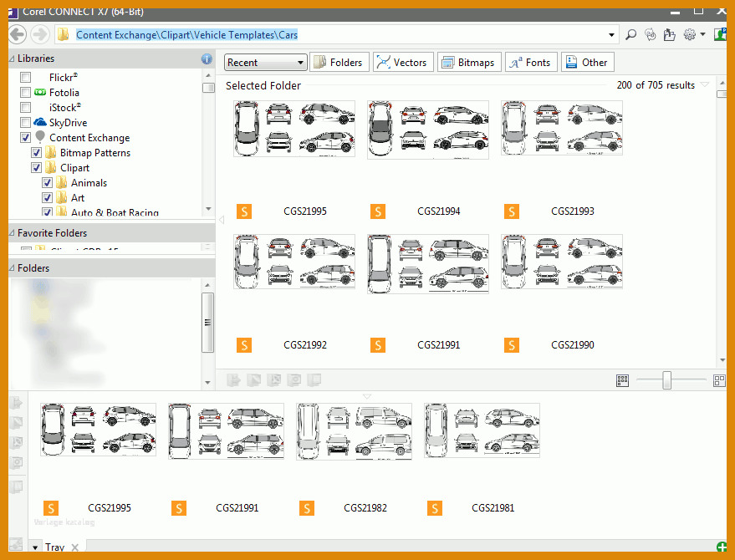Go forward with the right arrow button
735x560 pixels.
(x=40, y=34)
